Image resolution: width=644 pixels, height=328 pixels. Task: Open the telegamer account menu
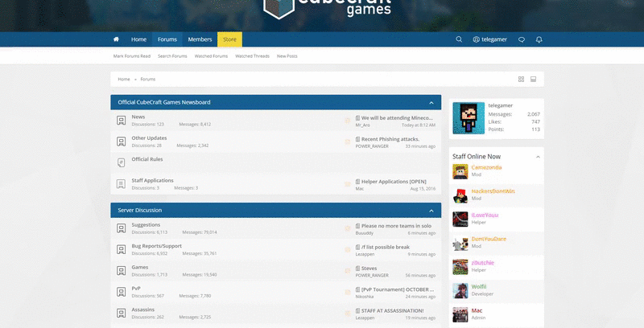tap(490, 39)
